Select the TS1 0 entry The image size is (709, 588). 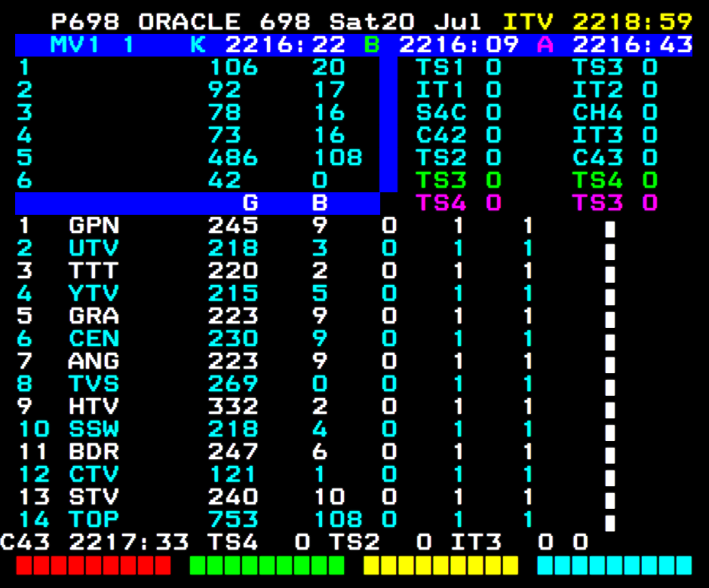pyautogui.click(x=459, y=67)
